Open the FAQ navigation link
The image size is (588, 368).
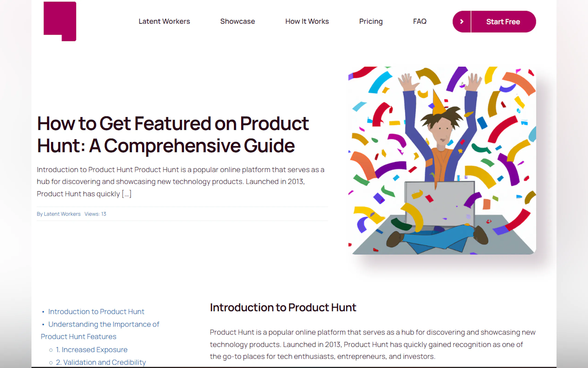click(x=419, y=21)
